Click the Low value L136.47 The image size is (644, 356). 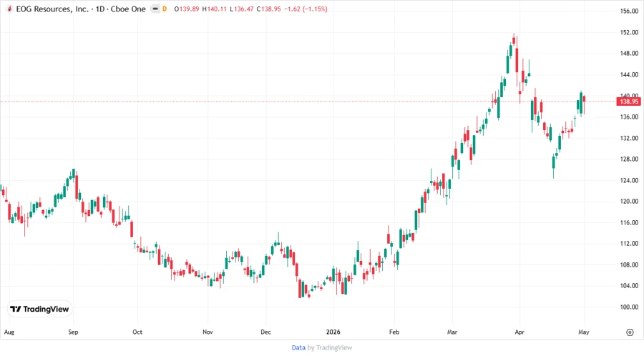[x=242, y=9]
